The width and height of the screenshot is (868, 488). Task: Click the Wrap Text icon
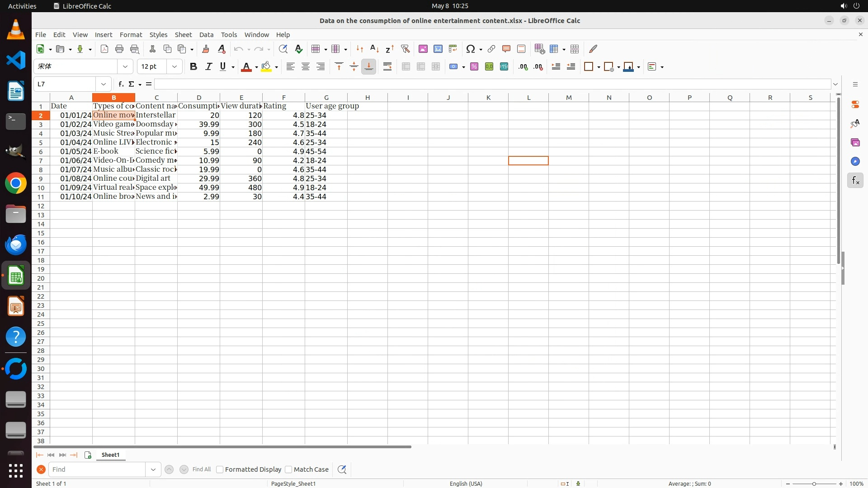click(x=387, y=67)
